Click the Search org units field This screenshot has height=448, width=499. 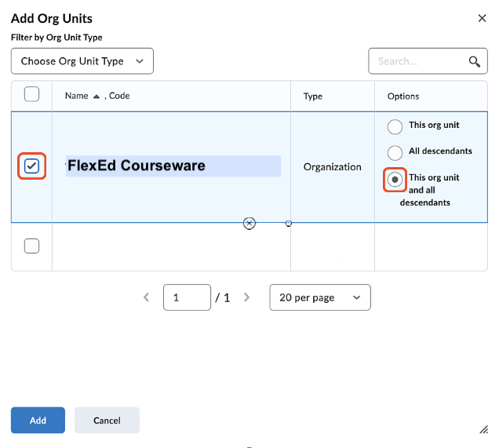[x=428, y=61]
